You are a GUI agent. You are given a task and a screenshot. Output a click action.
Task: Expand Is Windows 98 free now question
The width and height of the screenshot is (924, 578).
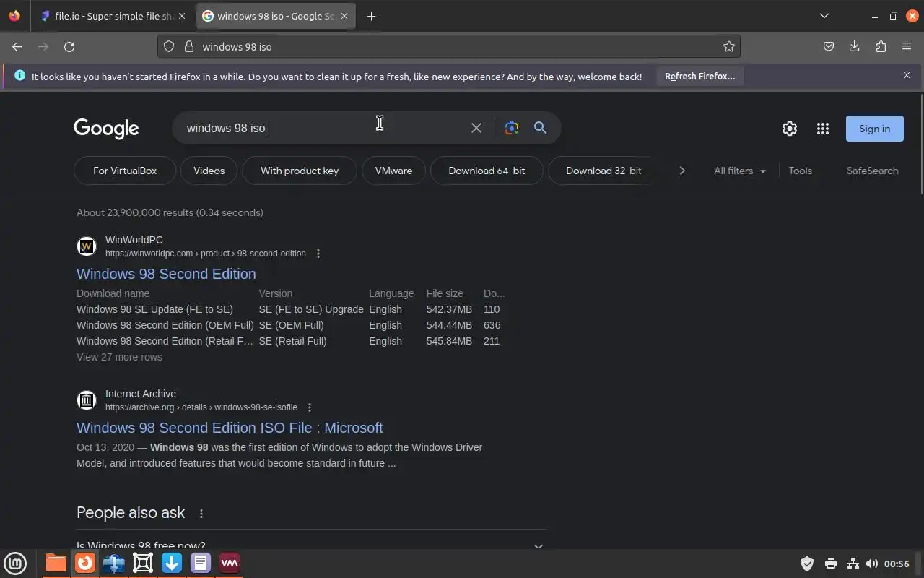click(x=311, y=545)
